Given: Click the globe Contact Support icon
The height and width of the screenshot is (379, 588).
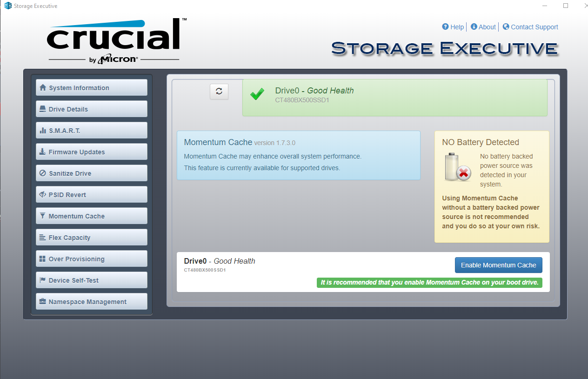Looking at the screenshot, I should 506,27.
